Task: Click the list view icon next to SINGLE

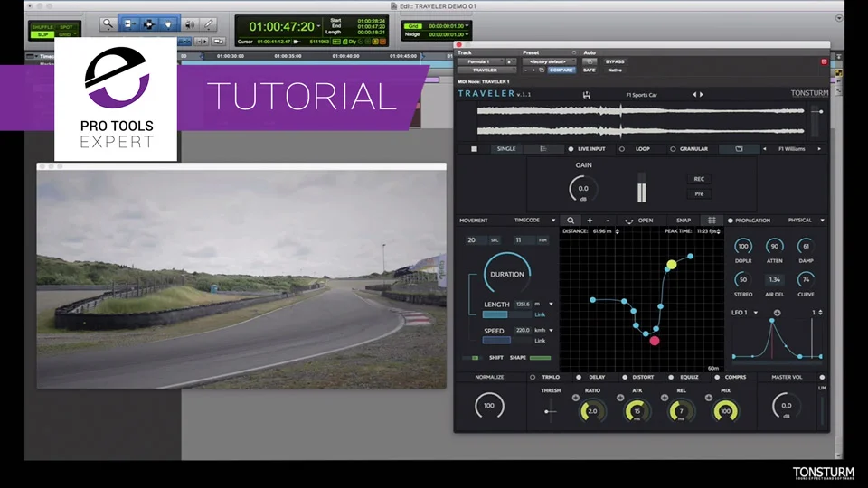Action: coord(543,149)
